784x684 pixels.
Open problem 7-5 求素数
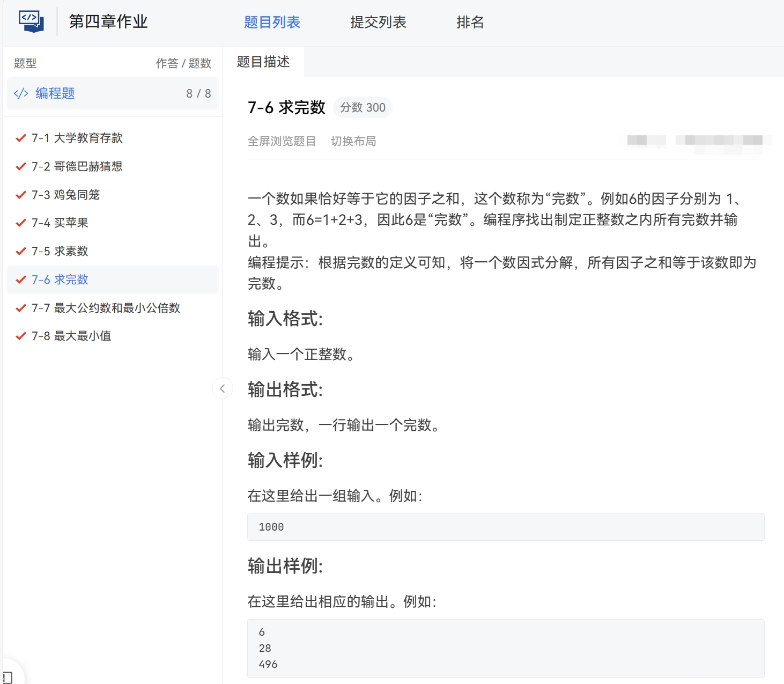[113, 251]
